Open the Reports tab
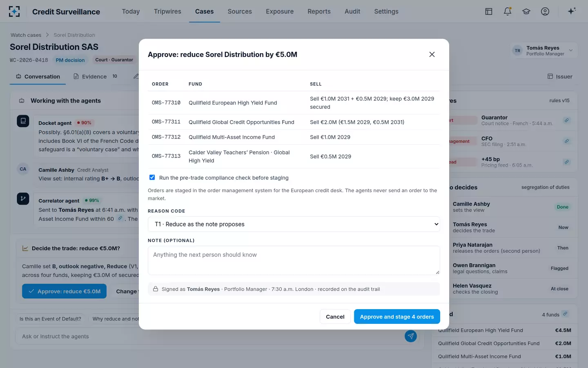 point(319,11)
